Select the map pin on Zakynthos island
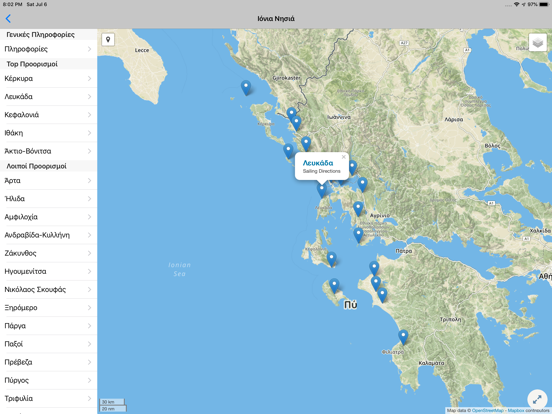Screen dimensions: 552x414 click(334, 286)
